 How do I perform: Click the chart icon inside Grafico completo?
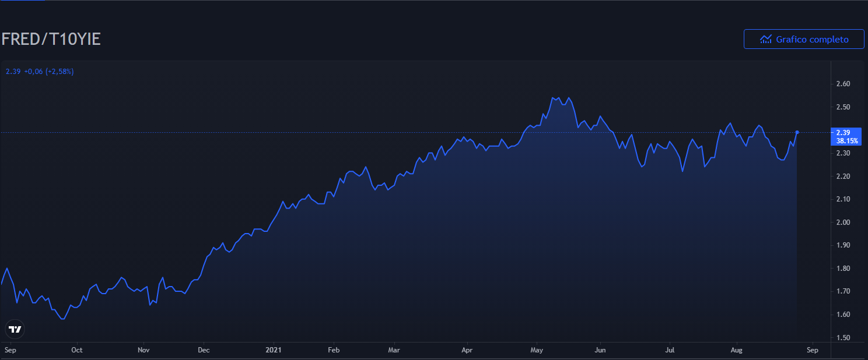point(766,40)
